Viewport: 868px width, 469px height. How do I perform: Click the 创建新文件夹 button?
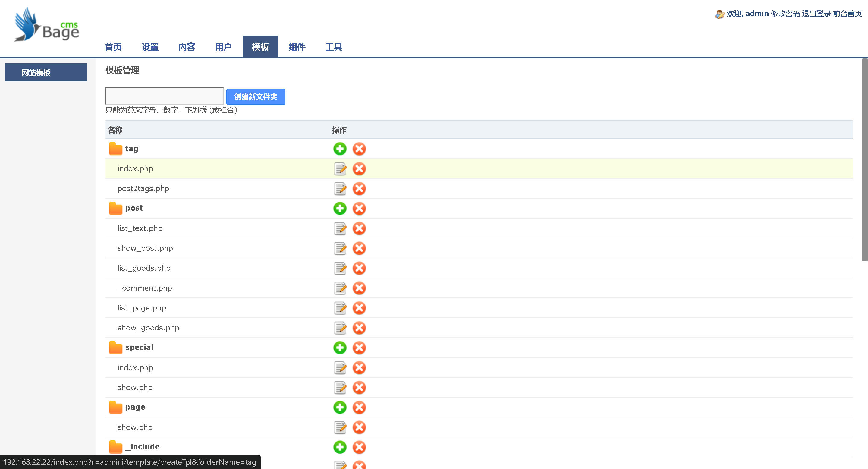point(255,97)
